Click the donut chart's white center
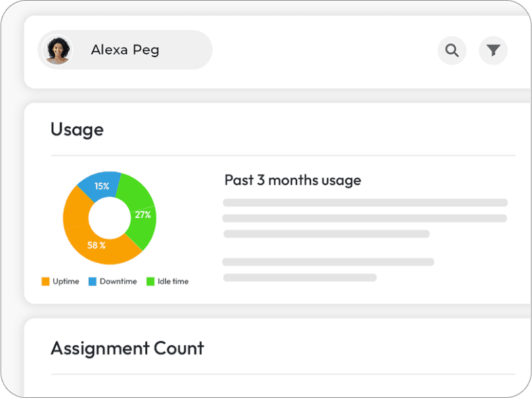Screen dimensions: 532x398 [x=109, y=218]
